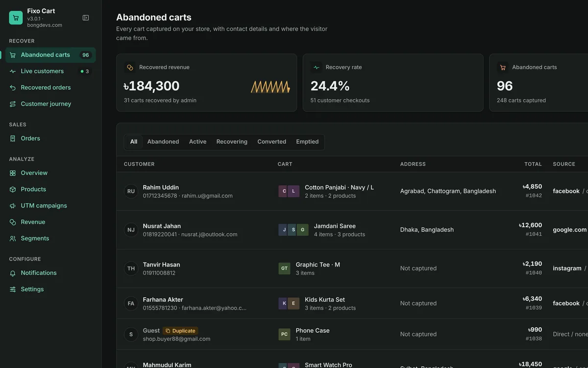Open Customer journey page
This screenshot has height=368, width=588.
pyautogui.click(x=50, y=104)
